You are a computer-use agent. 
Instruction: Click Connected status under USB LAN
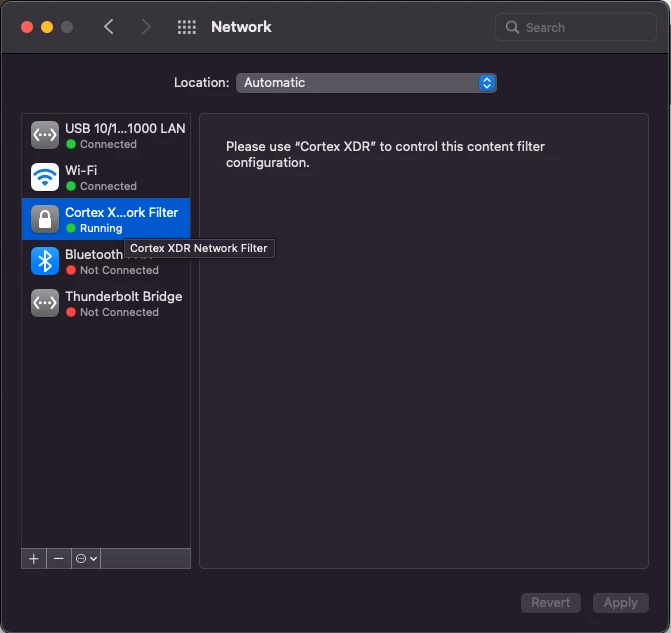point(108,144)
